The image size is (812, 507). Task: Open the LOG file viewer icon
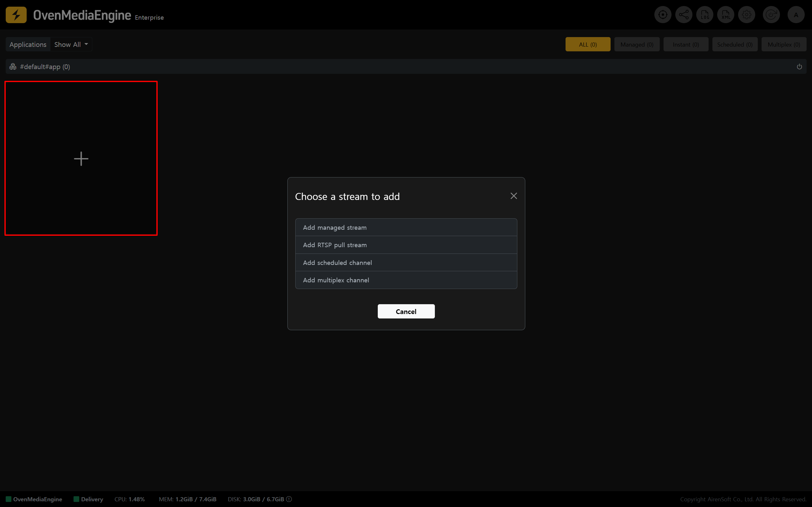click(x=704, y=15)
